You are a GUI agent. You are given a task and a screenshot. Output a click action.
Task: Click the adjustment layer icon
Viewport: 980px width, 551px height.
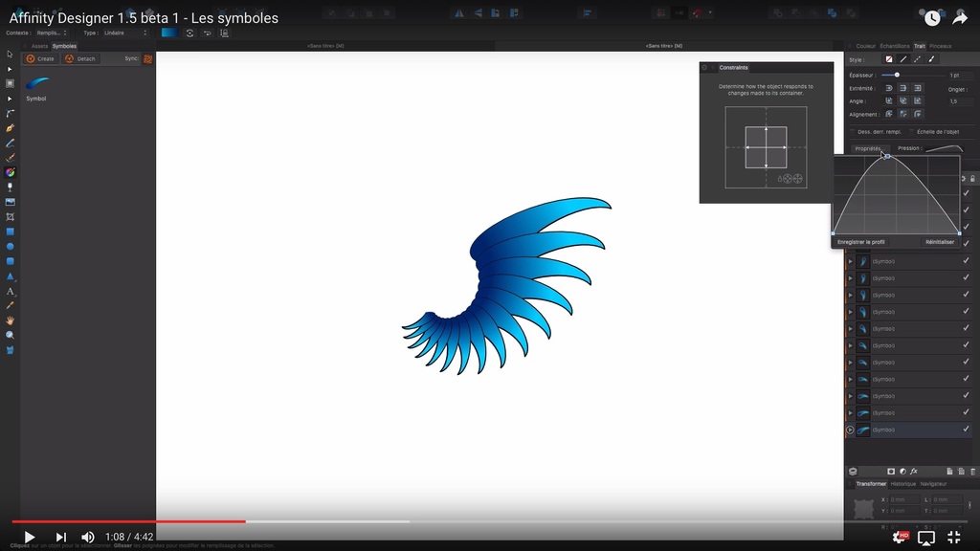[x=902, y=472]
